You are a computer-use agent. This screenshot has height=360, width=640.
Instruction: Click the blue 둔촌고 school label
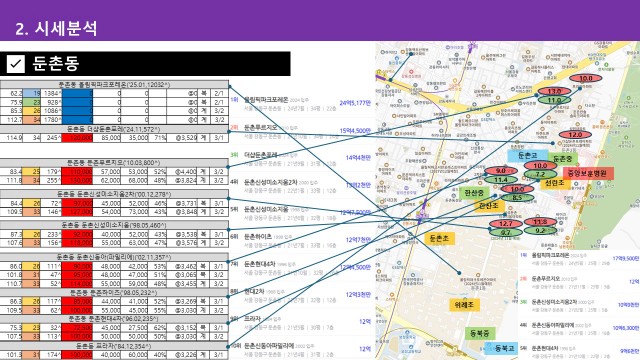(528, 156)
